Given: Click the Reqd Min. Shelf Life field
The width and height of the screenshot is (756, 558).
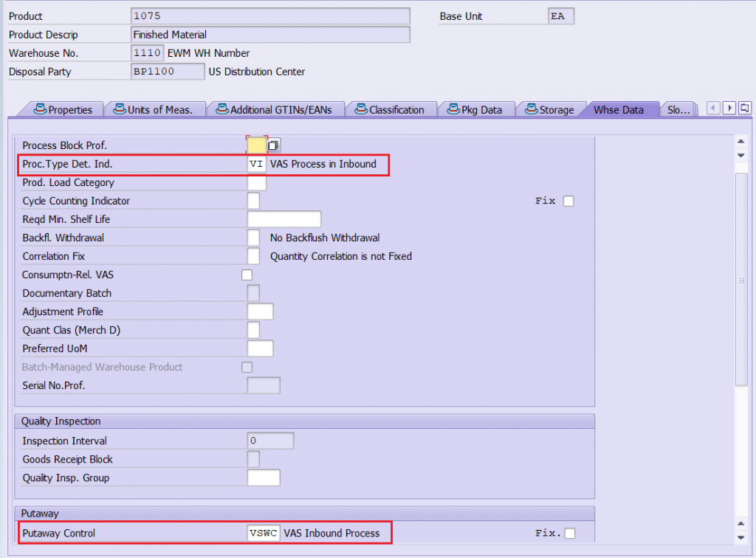Looking at the screenshot, I should tap(284, 219).
